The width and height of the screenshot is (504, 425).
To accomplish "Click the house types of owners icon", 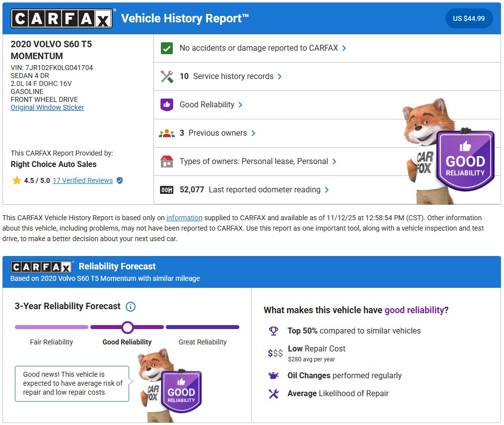I will point(167,162).
